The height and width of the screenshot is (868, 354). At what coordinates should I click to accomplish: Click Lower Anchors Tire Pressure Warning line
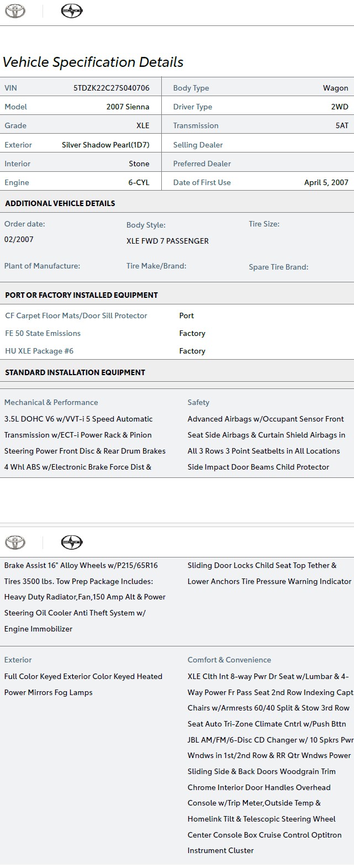(x=270, y=581)
